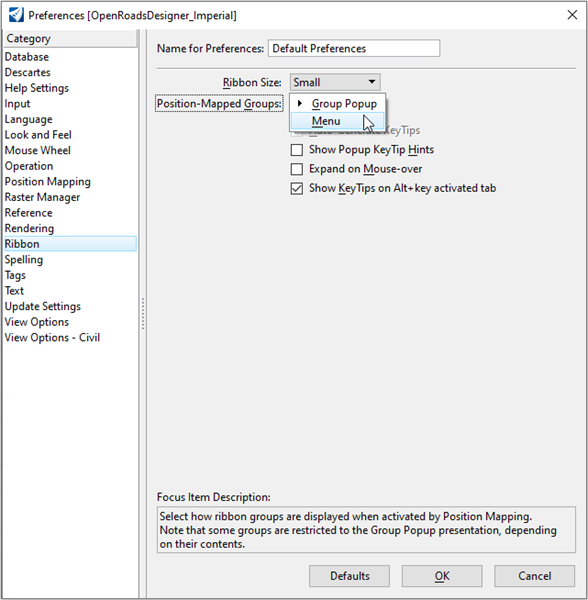The height and width of the screenshot is (600, 588).
Task: Close the Preferences dialog window
Action: (x=572, y=15)
